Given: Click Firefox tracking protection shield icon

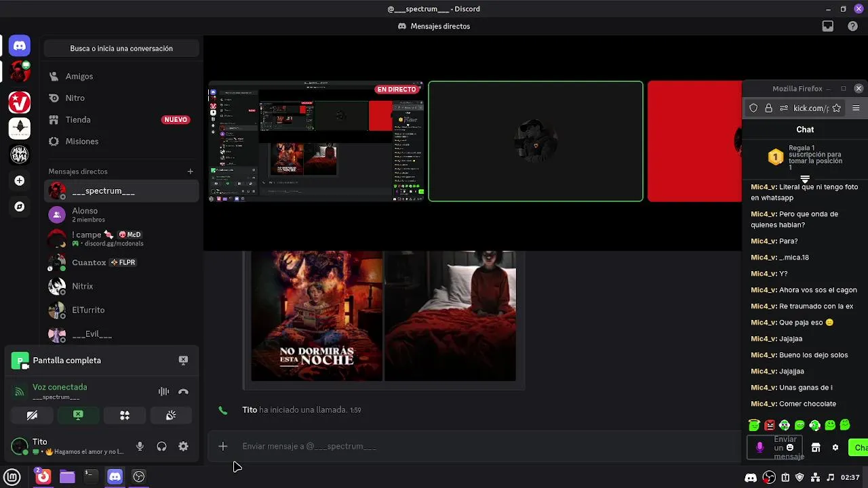Looking at the screenshot, I should click(753, 108).
